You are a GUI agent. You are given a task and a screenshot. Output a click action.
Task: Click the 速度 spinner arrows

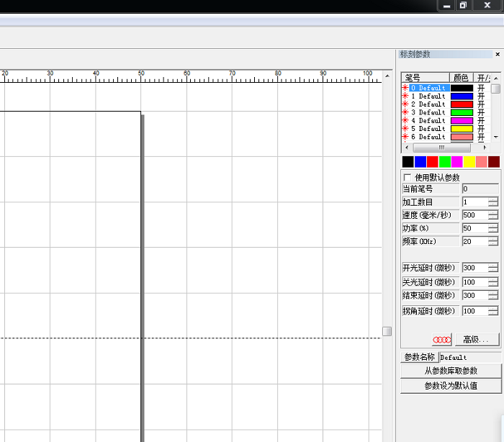[x=492, y=215]
